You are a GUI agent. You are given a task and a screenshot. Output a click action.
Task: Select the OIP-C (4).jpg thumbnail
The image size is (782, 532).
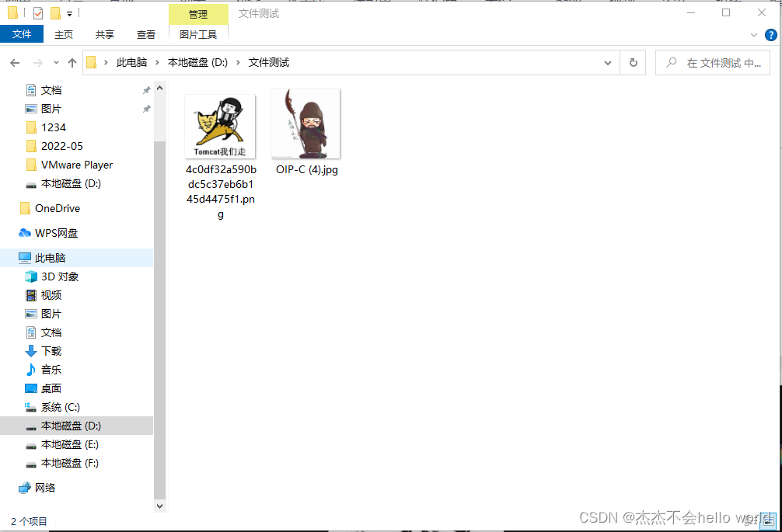(305, 124)
